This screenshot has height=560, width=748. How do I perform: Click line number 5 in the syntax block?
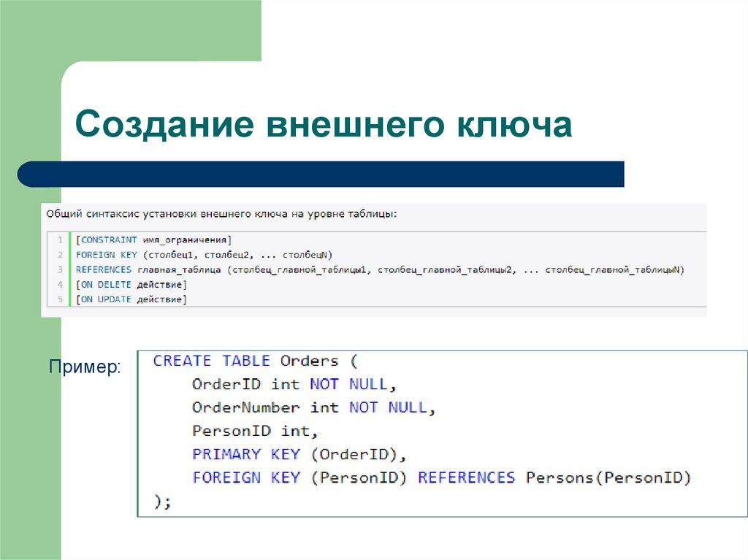click(60, 300)
